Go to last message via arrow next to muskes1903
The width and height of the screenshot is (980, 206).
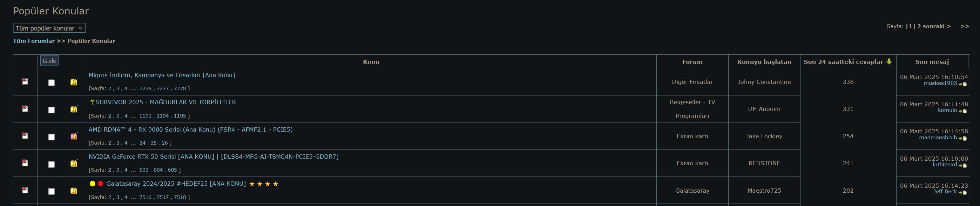click(962, 84)
